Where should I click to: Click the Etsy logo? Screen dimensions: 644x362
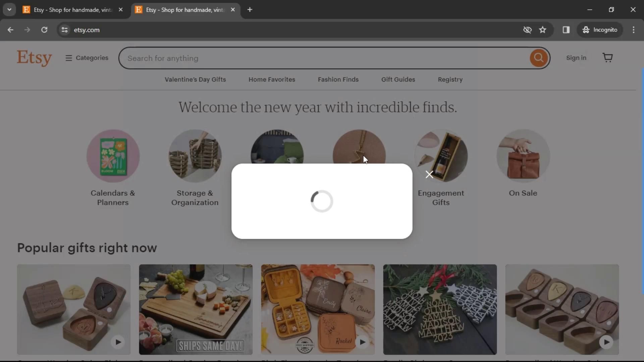point(34,58)
